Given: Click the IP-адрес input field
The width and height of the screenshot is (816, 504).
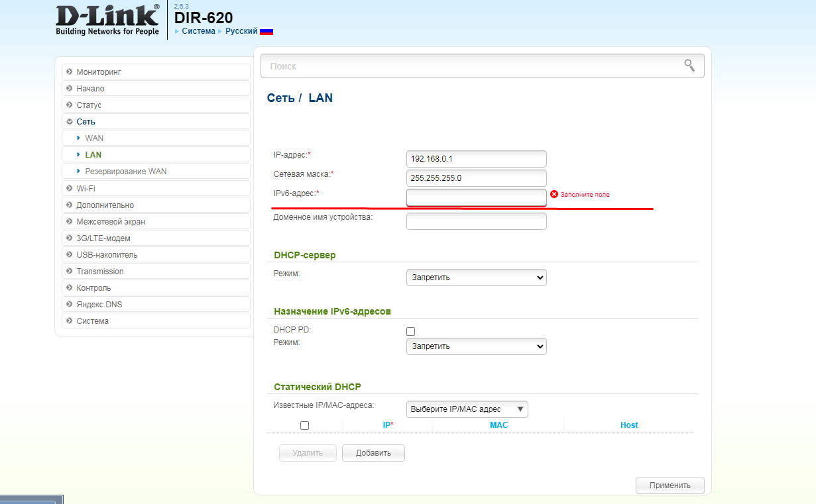Looking at the screenshot, I should pos(476,159).
